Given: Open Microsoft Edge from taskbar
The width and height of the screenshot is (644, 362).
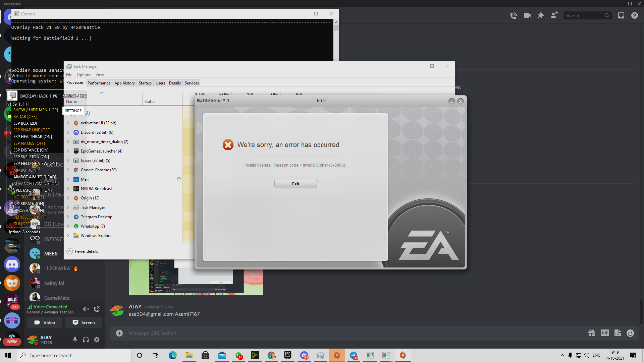Looking at the screenshot, I should (x=173, y=355).
